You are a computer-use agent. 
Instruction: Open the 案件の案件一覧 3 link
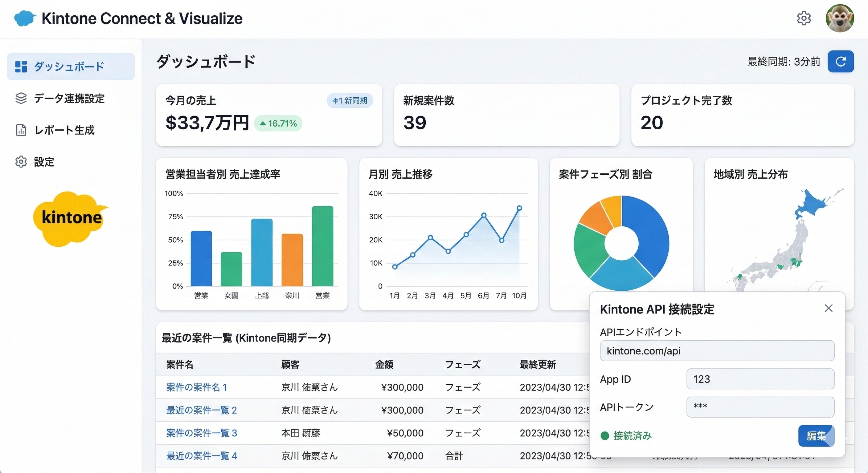pos(202,433)
